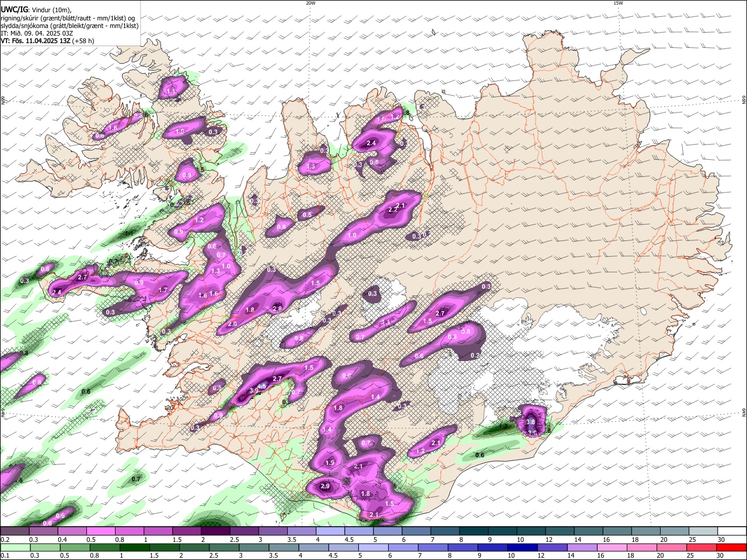Image resolution: width=747 pixels, height=560 pixels.
Task: Select the 'IT: Mið. 09. 04. 2025 03Z' line
Action: [36, 33]
